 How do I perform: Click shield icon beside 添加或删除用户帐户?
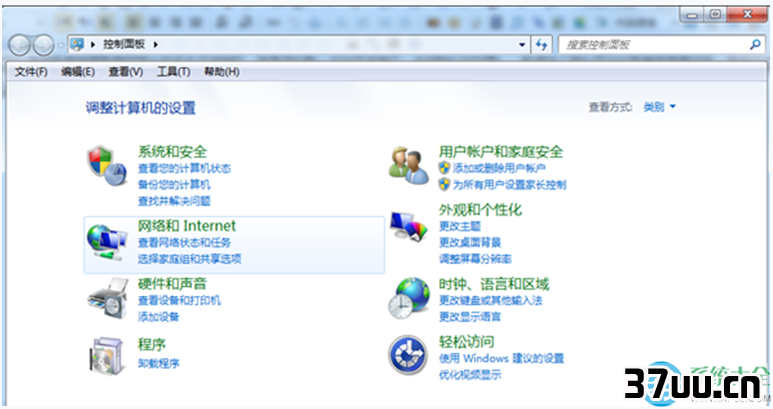pos(444,168)
